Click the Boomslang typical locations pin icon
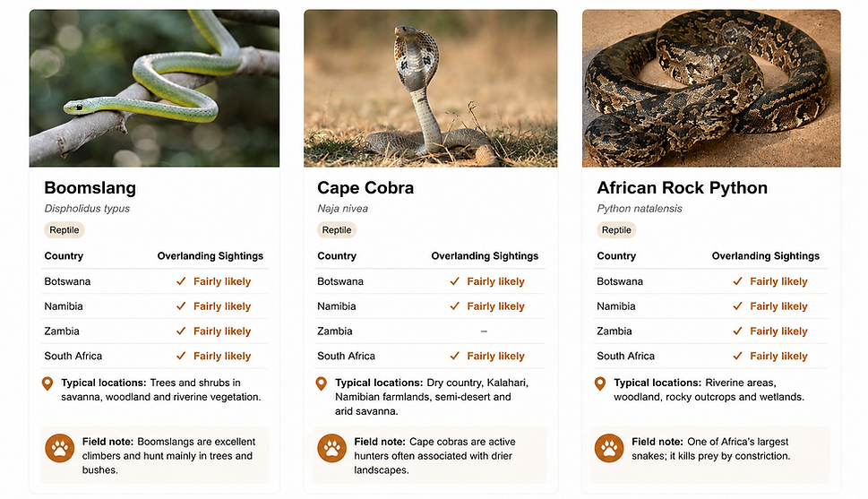 pyautogui.click(x=47, y=383)
